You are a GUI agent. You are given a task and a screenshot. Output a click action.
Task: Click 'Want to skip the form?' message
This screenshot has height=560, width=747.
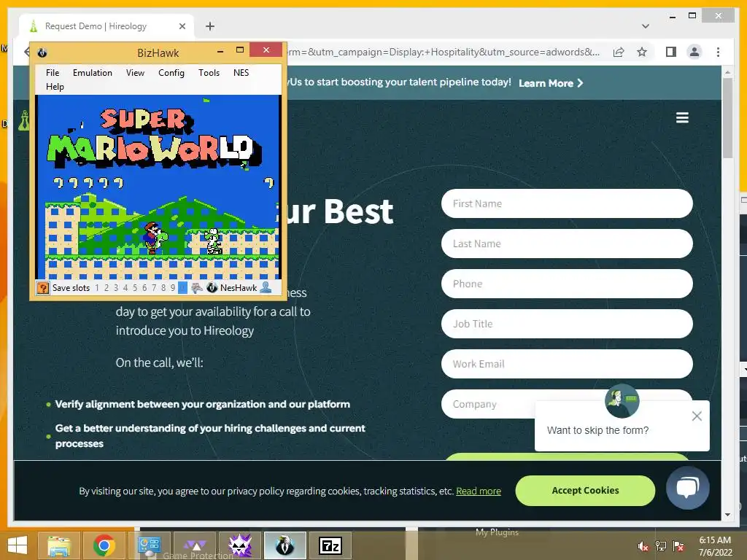click(598, 430)
